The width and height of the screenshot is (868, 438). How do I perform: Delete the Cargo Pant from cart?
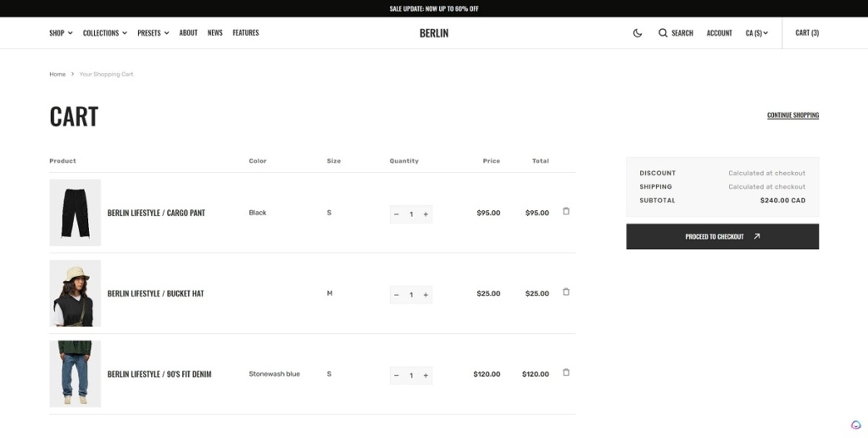coord(566,212)
